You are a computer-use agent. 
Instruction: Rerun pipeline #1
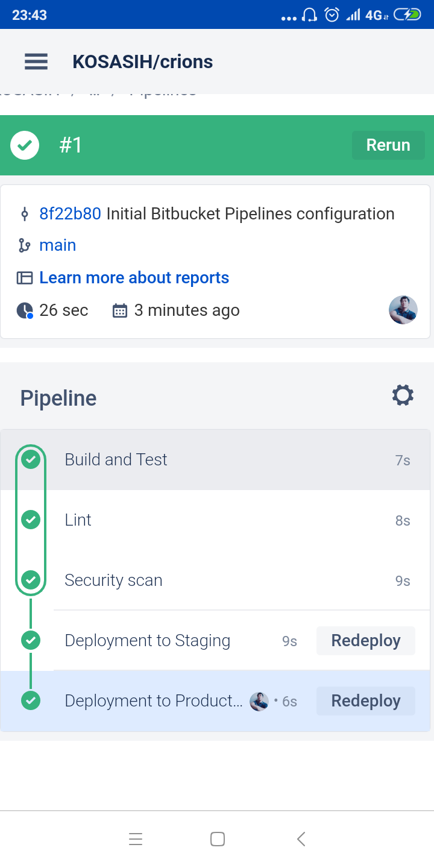pos(388,145)
